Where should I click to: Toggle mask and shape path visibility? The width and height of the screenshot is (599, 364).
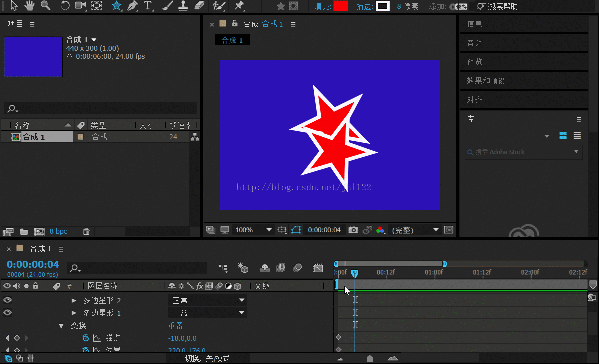(x=296, y=230)
